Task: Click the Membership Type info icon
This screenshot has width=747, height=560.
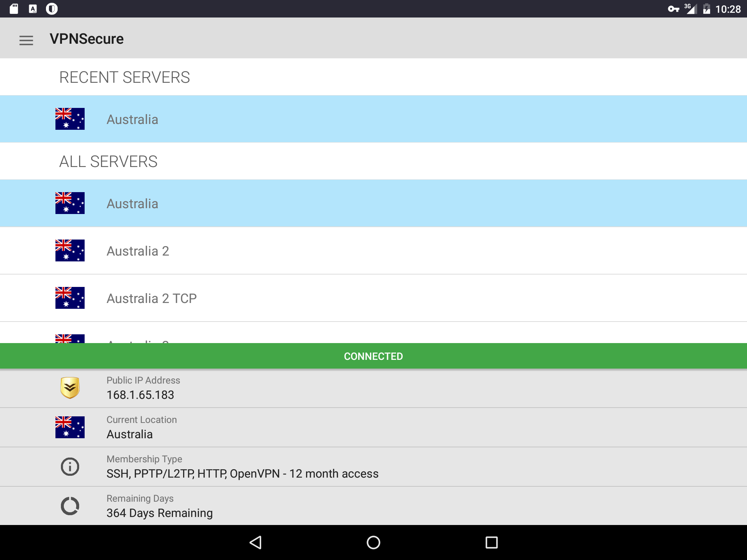Action: (x=70, y=467)
